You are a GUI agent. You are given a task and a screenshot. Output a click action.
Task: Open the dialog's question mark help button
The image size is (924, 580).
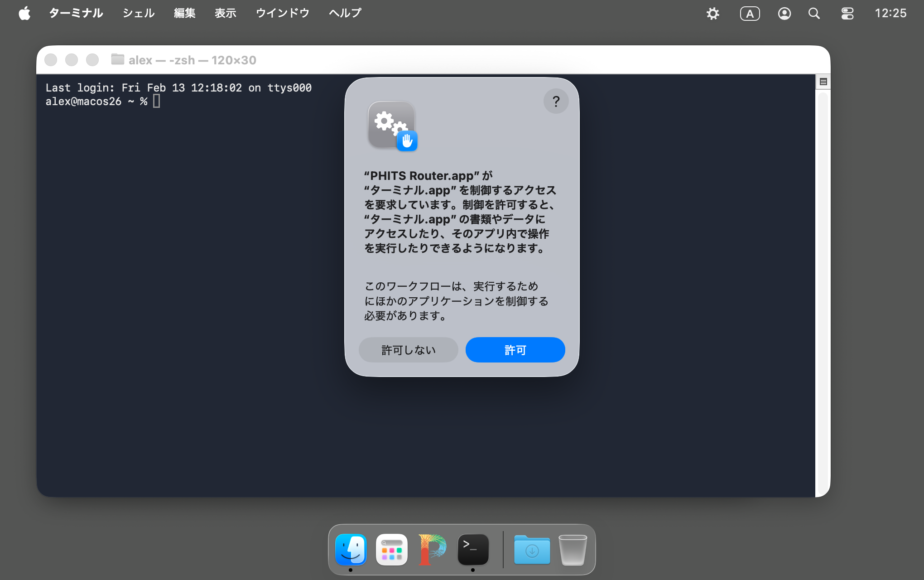click(x=556, y=101)
